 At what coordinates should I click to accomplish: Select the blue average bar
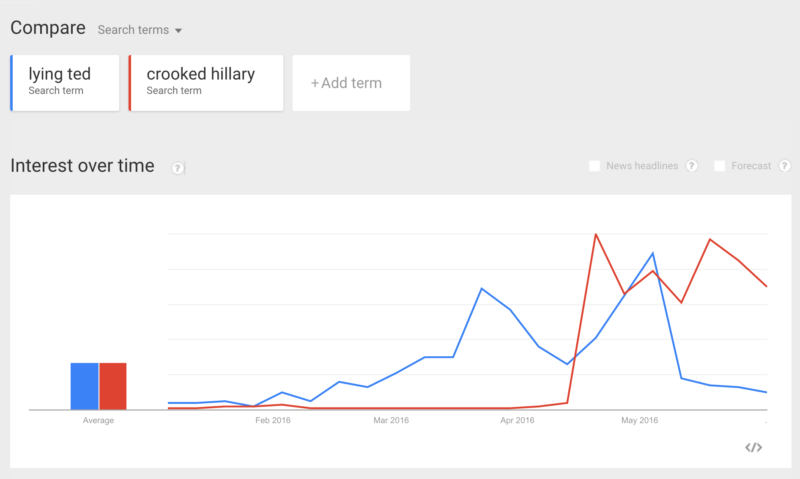pos(84,386)
